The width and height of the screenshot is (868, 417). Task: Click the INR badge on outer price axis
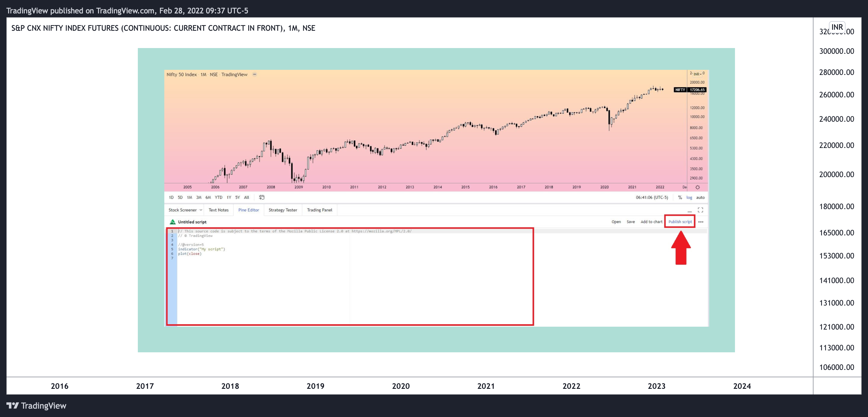click(x=837, y=27)
